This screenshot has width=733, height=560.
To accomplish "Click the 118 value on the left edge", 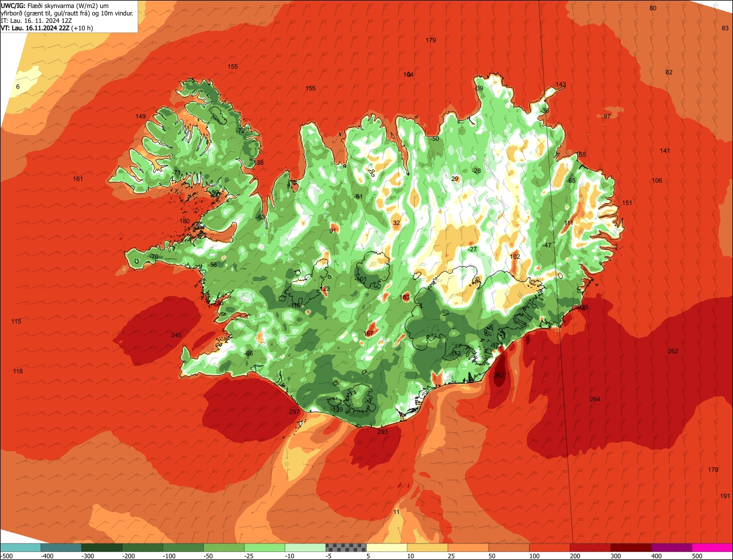I will 18,371.
